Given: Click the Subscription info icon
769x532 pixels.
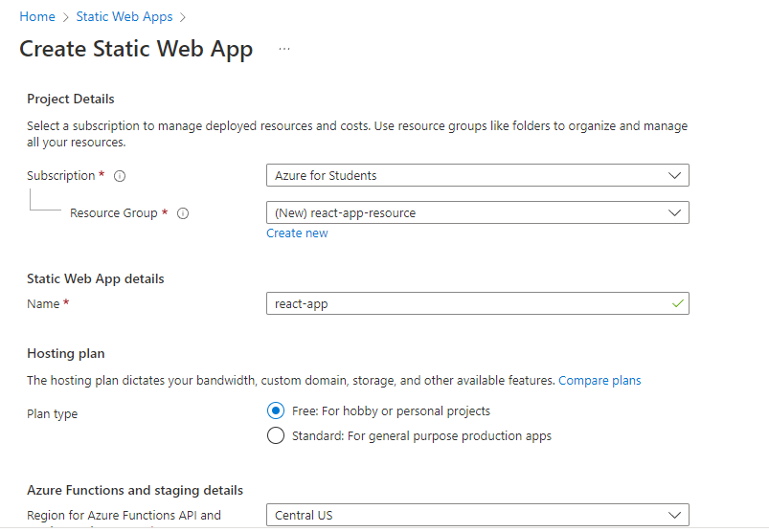Looking at the screenshot, I should point(120,176).
